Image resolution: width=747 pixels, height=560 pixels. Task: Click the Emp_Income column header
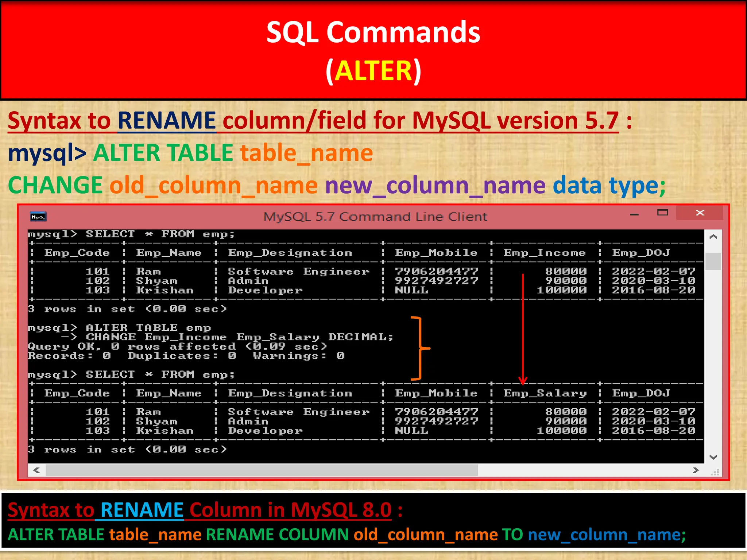545,253
